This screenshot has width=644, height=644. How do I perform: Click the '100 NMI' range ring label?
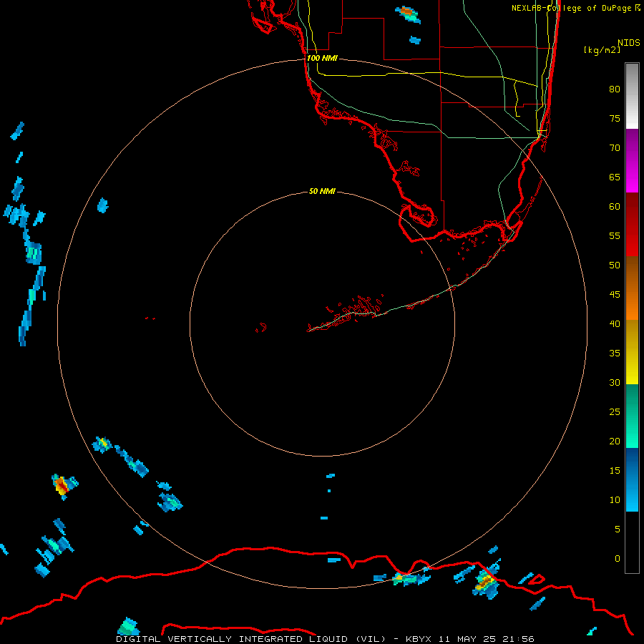[x=322, y=58]
